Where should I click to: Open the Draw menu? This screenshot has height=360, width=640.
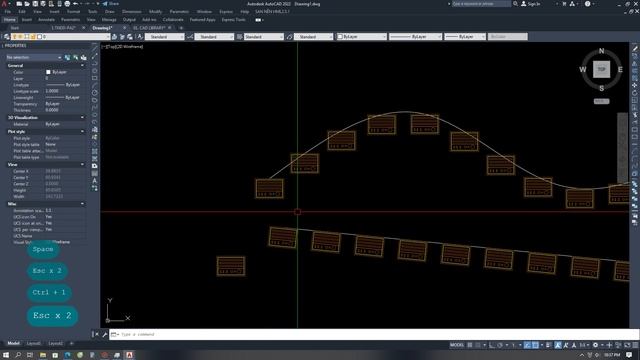point(110,11)
